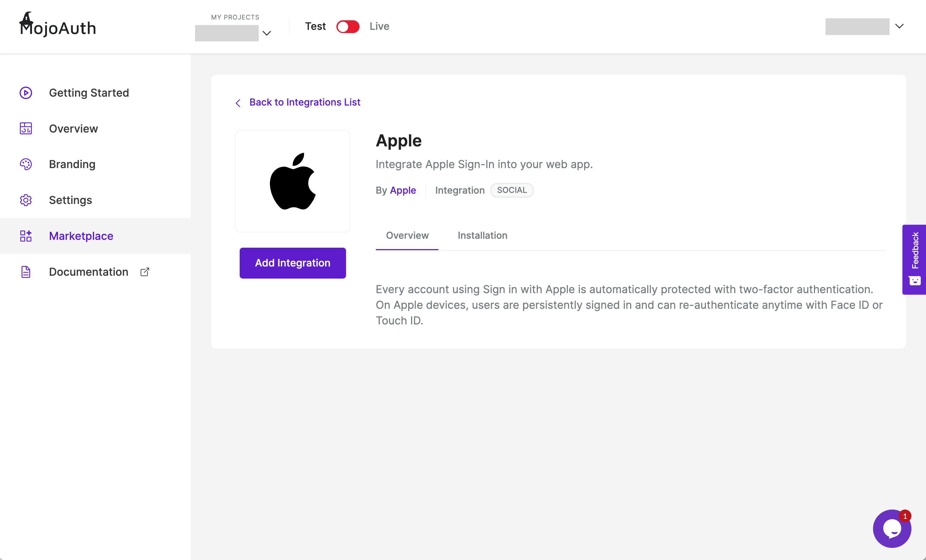Viewport: 926px width, 560px height.
Task: Click the Overview dashboard icon in sidebar
Action: [26, 128]
